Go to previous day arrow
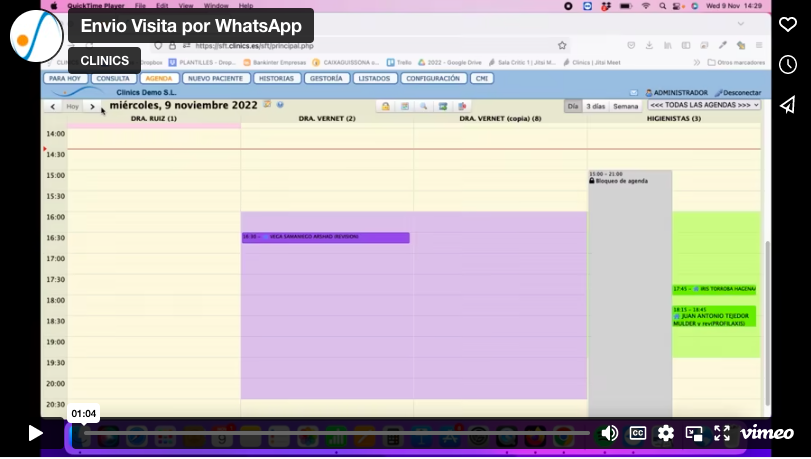Screen dimensions: 811x459 coord(53,106)
